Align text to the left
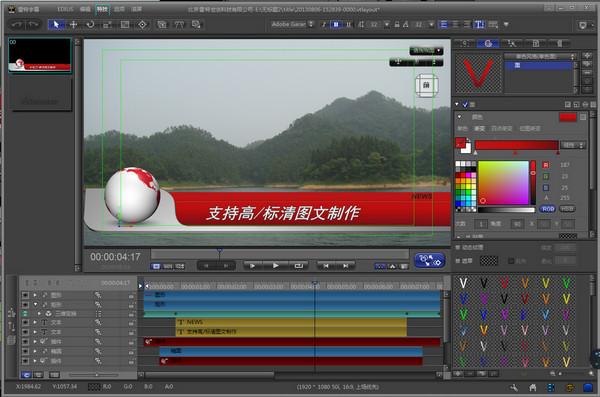Image resolution: width=600 pixels, height=397 pixels. [443, 25]
